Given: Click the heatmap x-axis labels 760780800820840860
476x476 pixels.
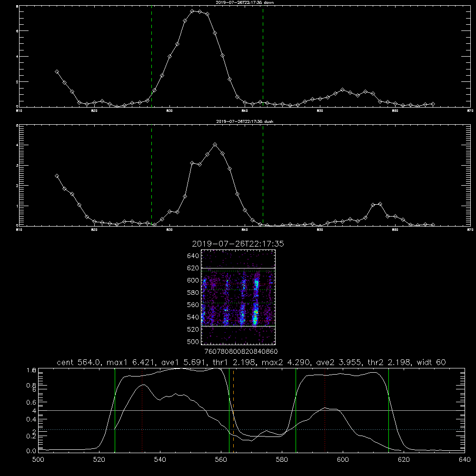Looking at the screenshot, I should click(x=241, y=351).
